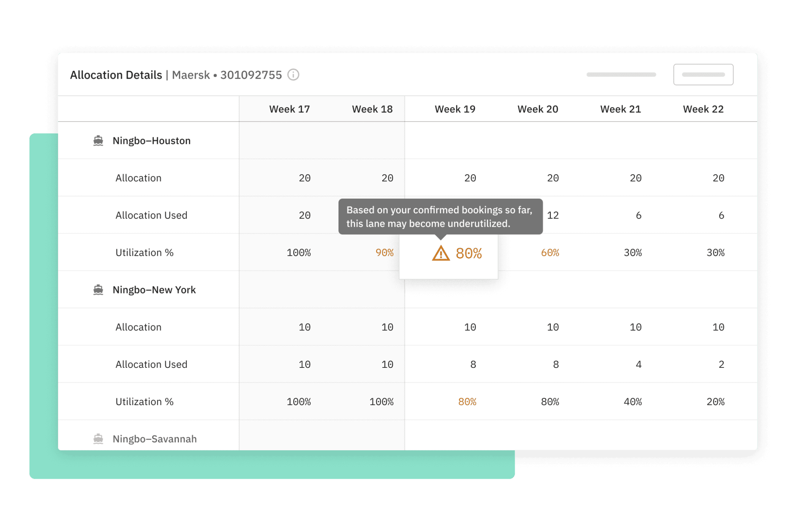Click Houston Allocation Used 12 in Week 20

(553, 215)
